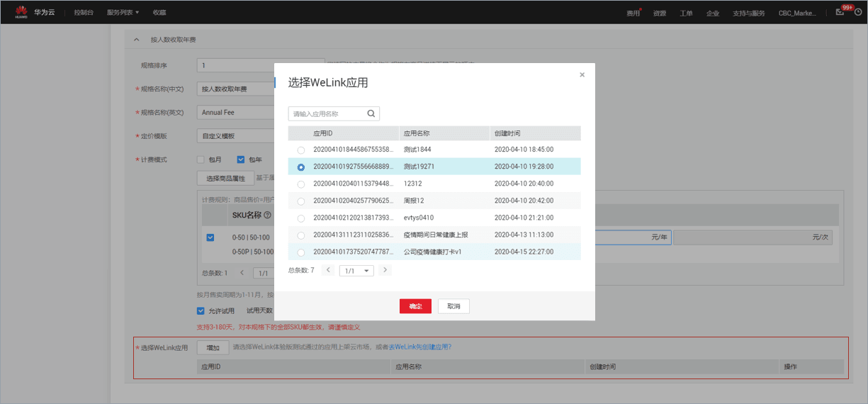
Task: Select radio button for 测试1844
Action: click(301, 150)
